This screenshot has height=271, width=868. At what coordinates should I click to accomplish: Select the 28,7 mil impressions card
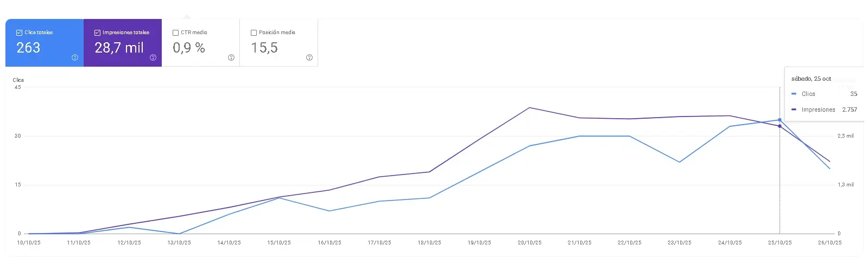click(x=123, y=43)
